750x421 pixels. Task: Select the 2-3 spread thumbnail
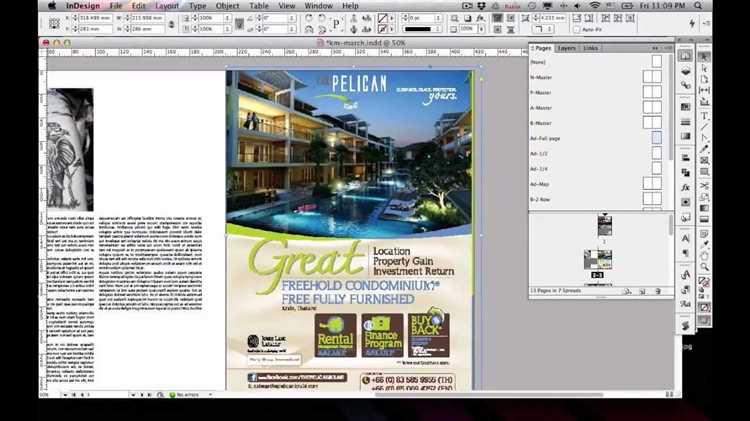pos(598,260)
